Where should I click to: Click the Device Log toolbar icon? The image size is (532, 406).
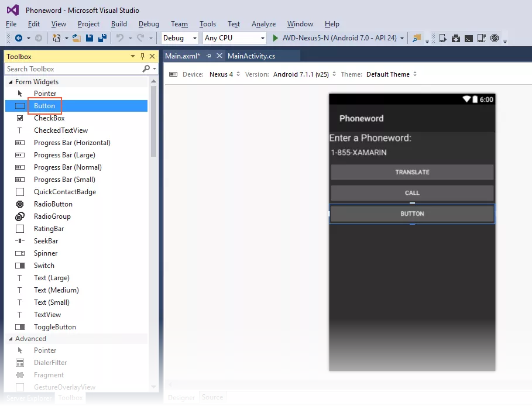point(482,38)
